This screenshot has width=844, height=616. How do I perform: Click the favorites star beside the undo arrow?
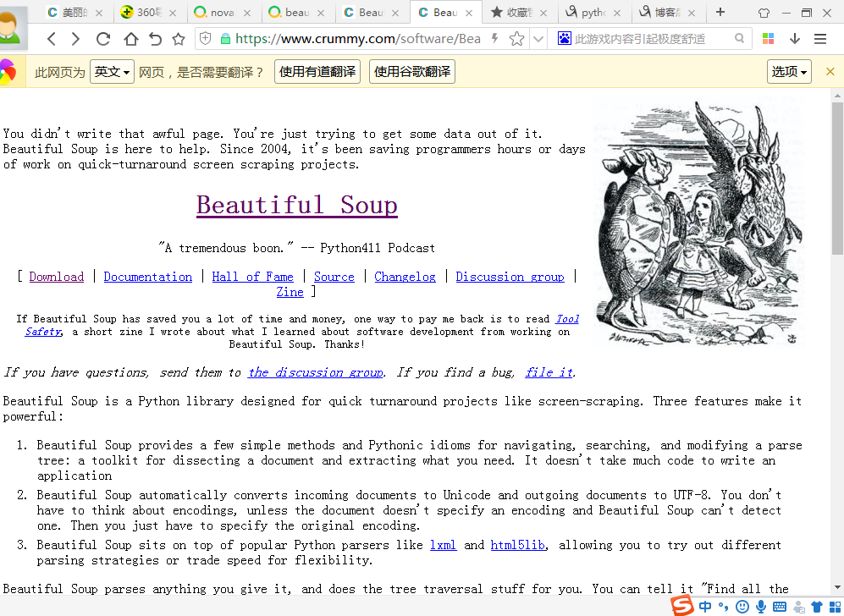[x=179, y=39]
